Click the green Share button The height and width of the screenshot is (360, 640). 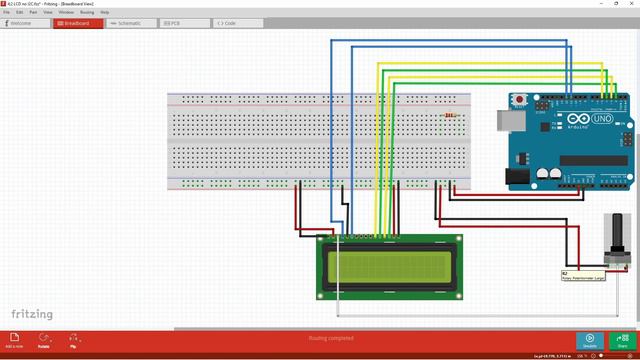pyautogui.click(x=622, y=341)
